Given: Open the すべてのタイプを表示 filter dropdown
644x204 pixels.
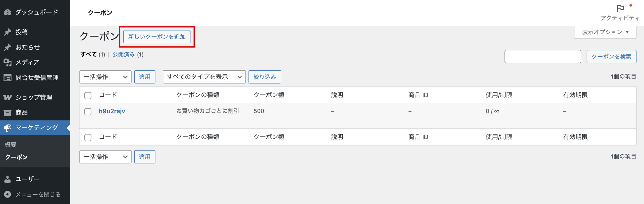Looking at the screenshot, I should click(204, 77).
